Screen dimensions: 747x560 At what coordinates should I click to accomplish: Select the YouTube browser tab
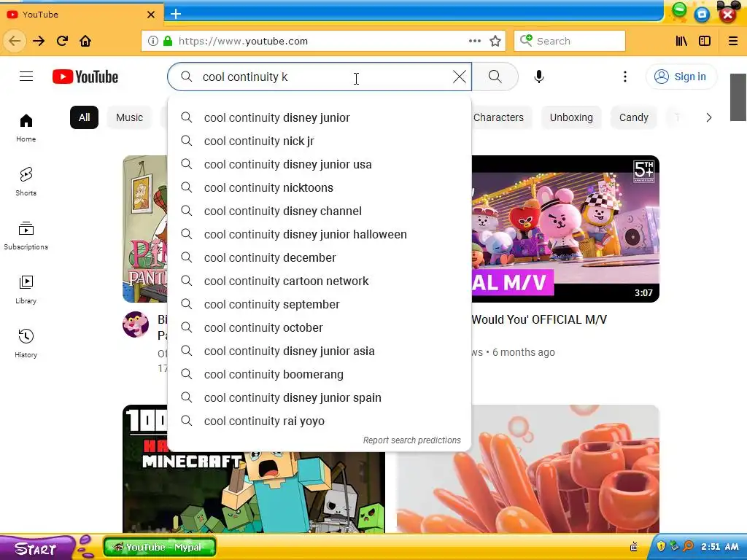(x=82, y=15)
